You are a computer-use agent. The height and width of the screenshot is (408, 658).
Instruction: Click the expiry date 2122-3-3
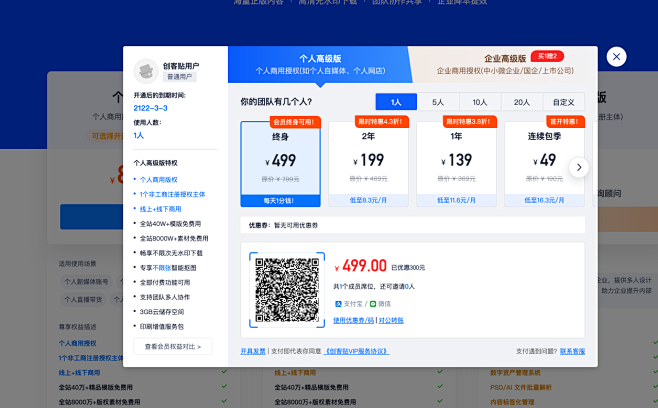(x=150, y=108)
